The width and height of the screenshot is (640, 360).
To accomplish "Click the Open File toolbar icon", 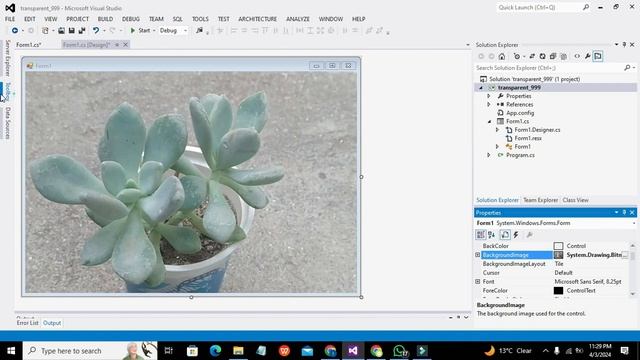I will (61, 31).
